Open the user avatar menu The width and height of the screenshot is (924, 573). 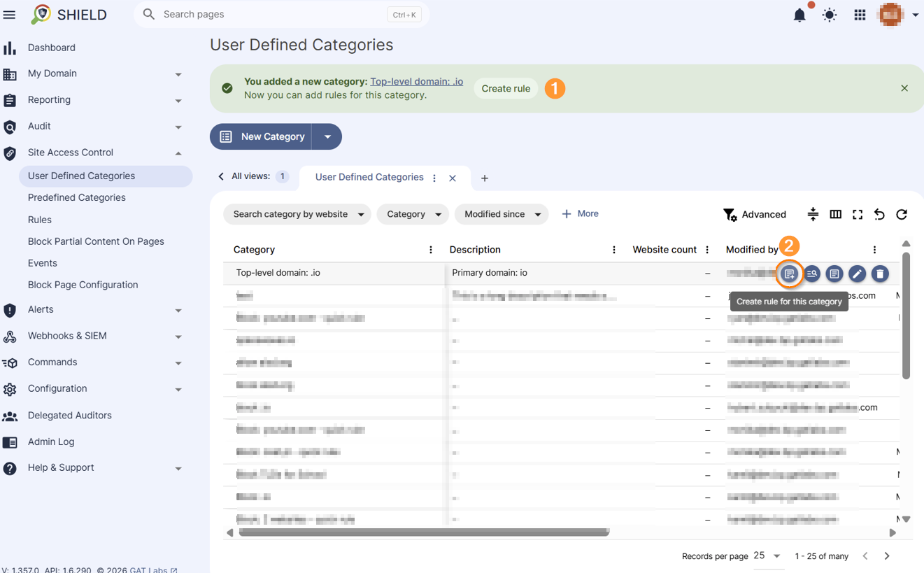[x=899, y=15]
